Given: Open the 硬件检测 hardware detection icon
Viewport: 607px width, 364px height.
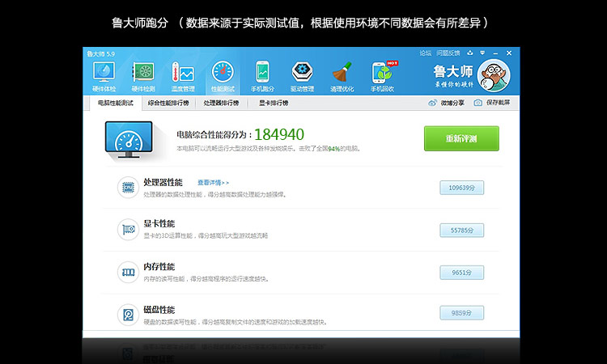Looking at the screenshot, I should point(143,73).
